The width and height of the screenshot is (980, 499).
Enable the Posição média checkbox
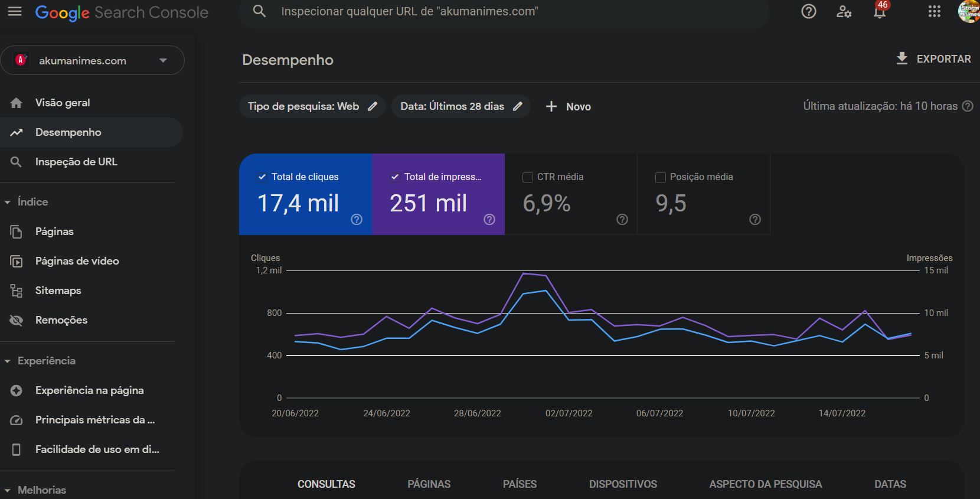pos(661,177)
